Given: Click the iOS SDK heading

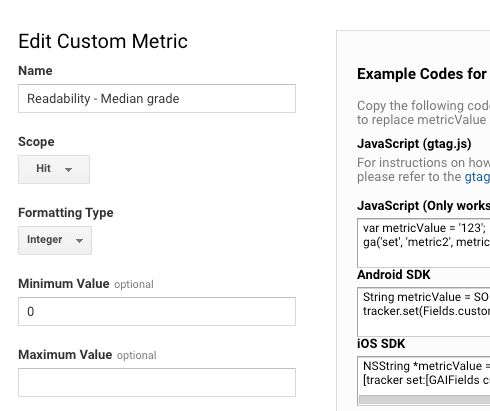Looking at the screenshot, I should 381,344.
